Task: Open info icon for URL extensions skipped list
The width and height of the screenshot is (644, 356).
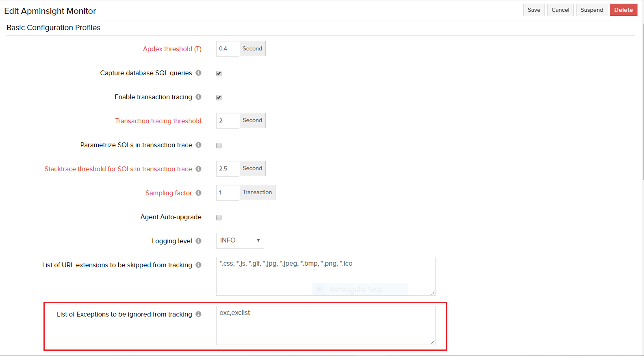Action: (x=198, y=265)
